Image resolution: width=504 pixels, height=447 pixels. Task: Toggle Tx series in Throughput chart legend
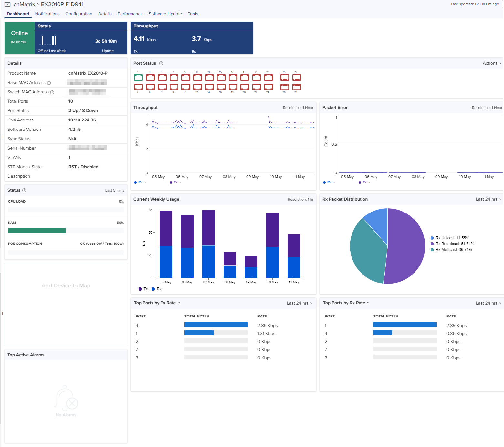[175, 182]
